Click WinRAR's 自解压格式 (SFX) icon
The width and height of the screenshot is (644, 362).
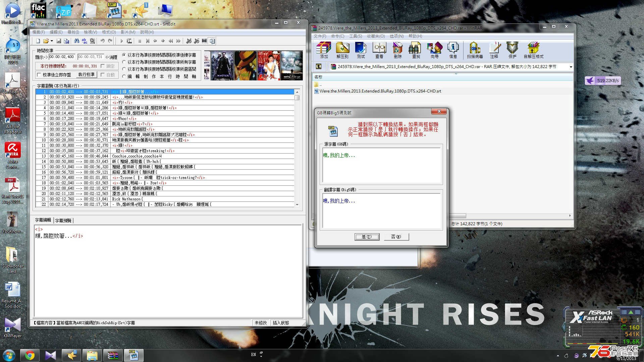[533, 50]
